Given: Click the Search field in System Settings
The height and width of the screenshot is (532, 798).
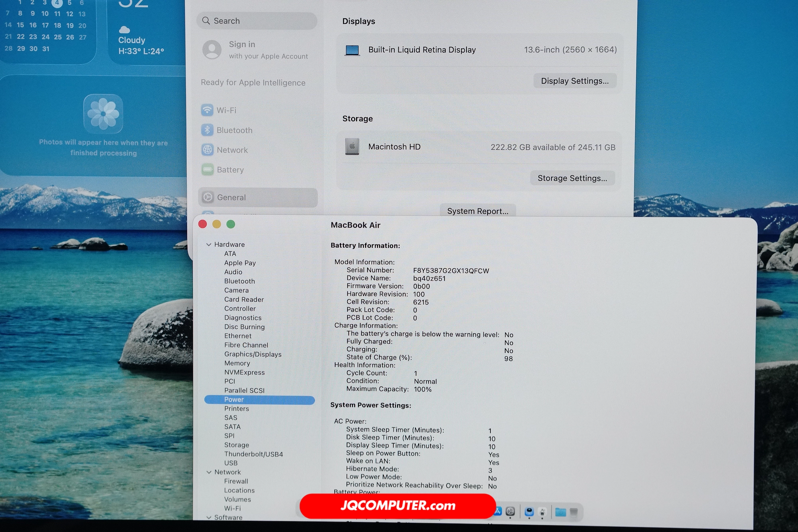Looking at the screenshot, I should 257,20.
